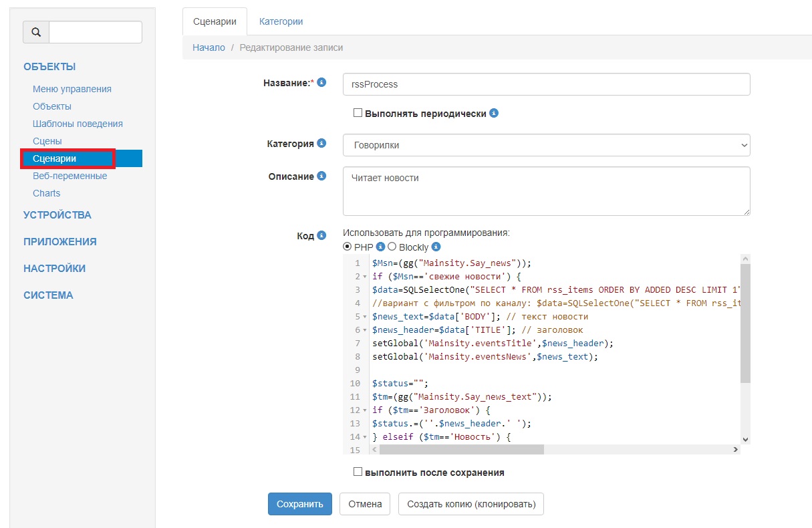Enable the Выполнять периодически checkbox
Image resolution: width=812 pixels, height=528 pixels.
tap(358, 113)
